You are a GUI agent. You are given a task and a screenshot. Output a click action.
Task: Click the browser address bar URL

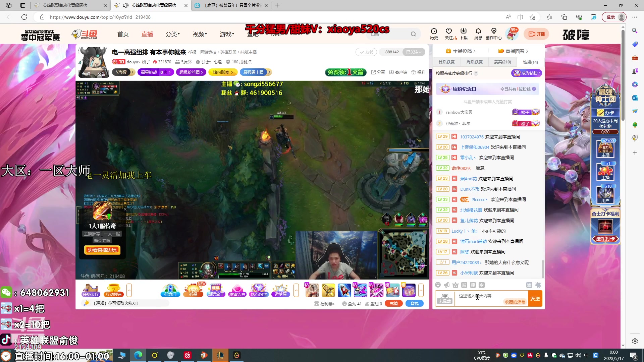click(100, 17)
